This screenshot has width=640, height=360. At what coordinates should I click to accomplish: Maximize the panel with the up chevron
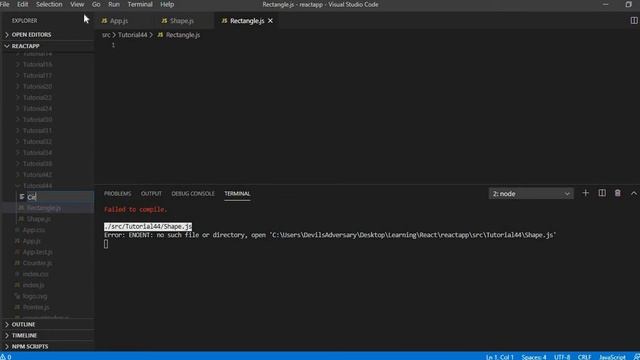[633, 193]
